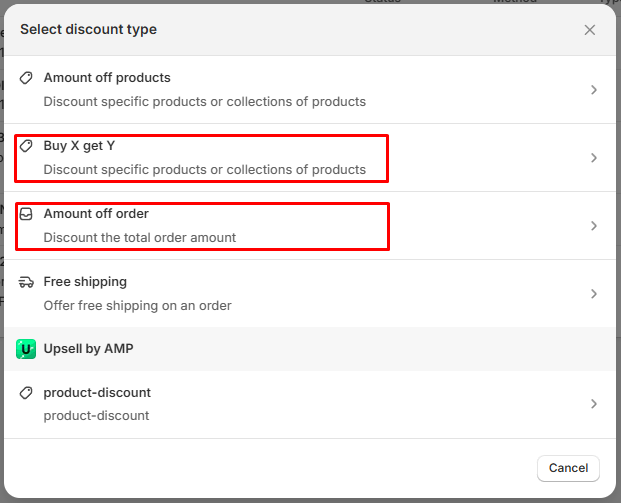
Task: Click the delivery truck icon for Free shipping
Action: 27,282
